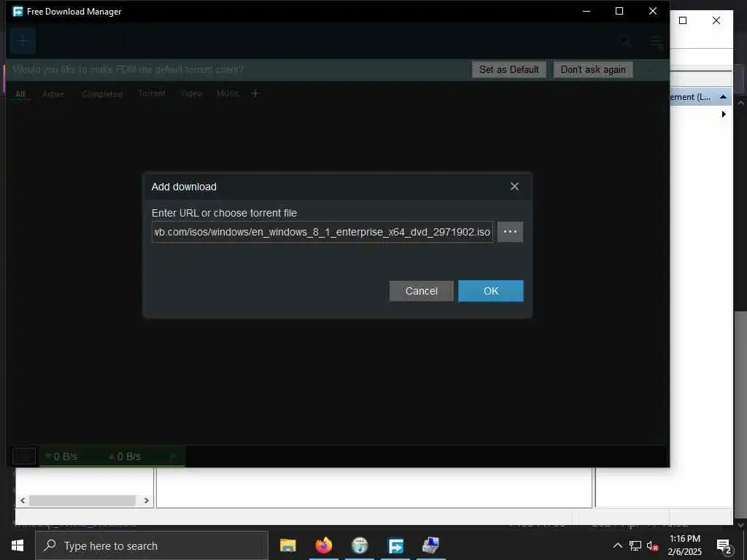Switch to the All downloads tab
The width and height of the screenshot is (747, 560).
[x=20, y=94]
